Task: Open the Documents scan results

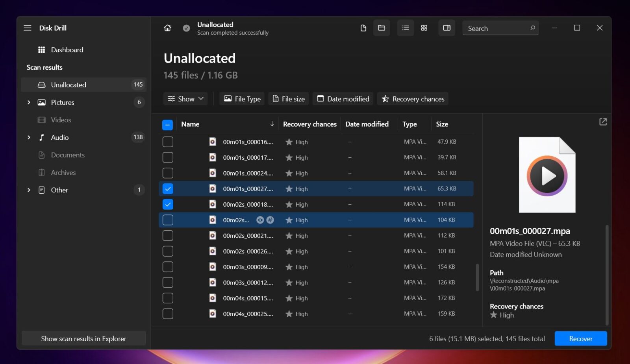Action: coord(67,155)
